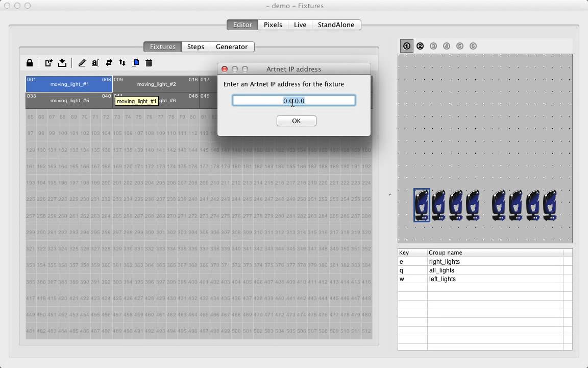Click the key cell 'e'
This screenshot has height=368, width=588.
(412, 261)
